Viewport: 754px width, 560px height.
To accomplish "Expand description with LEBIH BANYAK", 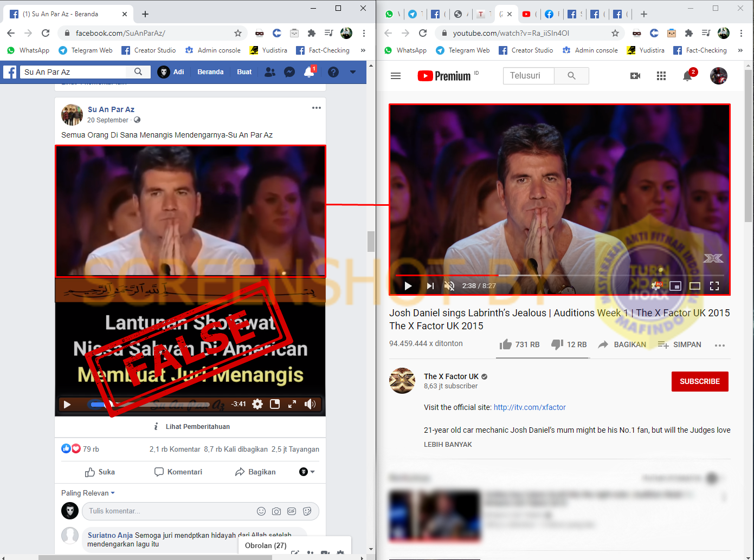I will (448, 445).
